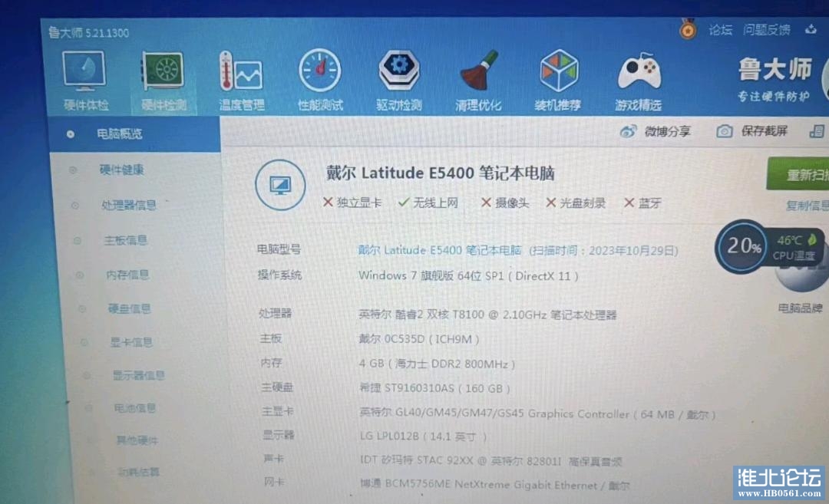829x504 pixels.
Task: Click the 性能测试 performance test gauge icon
Action: point(319,74)
